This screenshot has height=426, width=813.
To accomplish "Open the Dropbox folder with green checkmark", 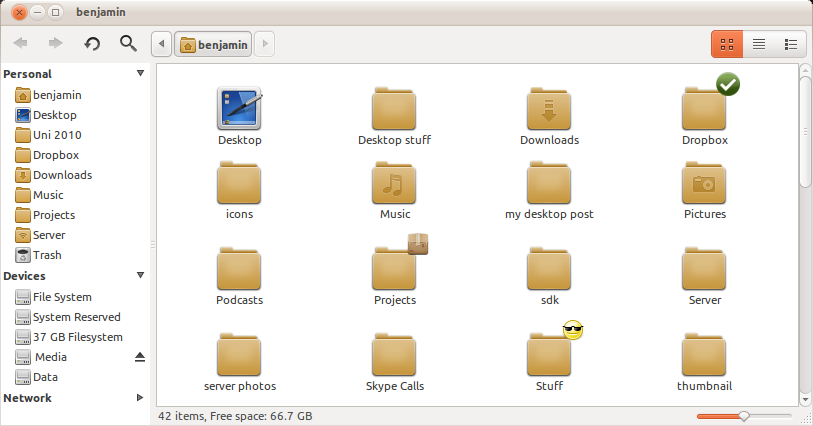I will (705, 108).
